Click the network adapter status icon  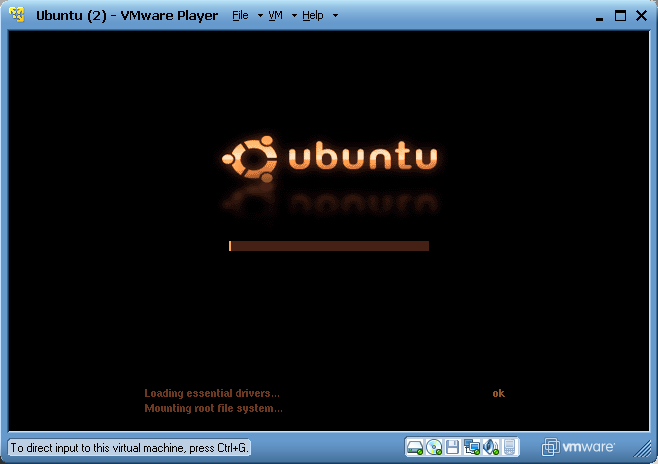click(x=472, y=447)
